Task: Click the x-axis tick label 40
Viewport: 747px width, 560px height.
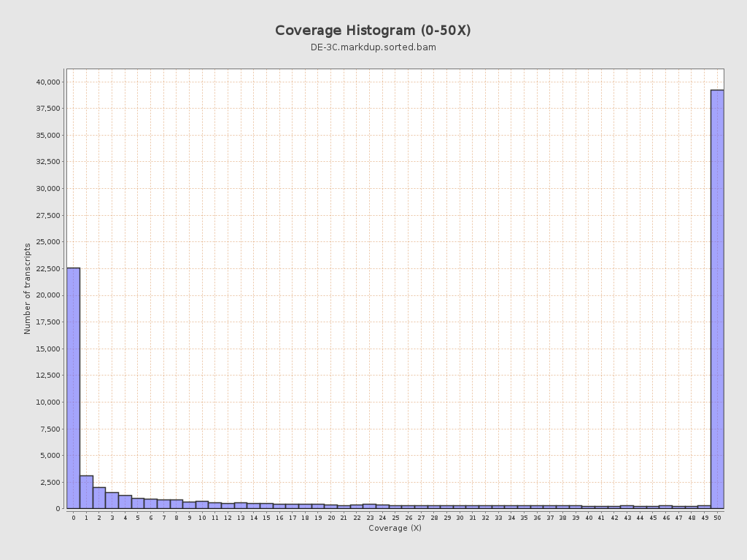Action: [589, 518]
